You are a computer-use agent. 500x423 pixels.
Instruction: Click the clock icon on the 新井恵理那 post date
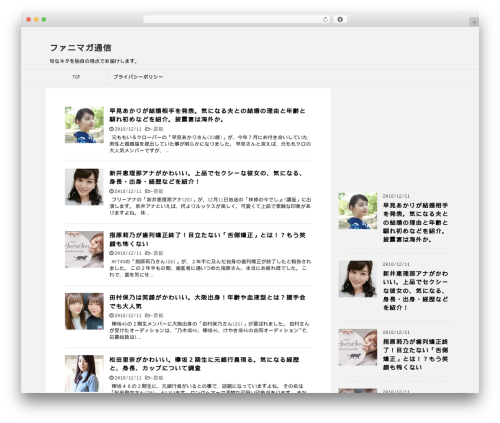click(111, 191)
